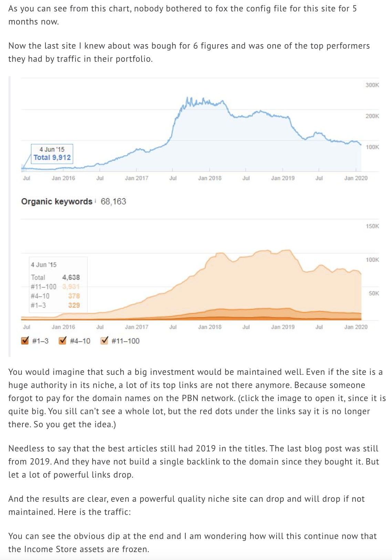392x560 pixels.
Task: Click the info icon beside Organic keywords
Action: [95, 201]
